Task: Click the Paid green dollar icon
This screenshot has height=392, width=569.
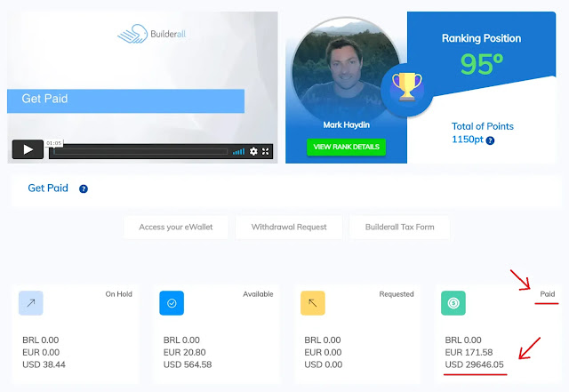Action: click(453, 303)
